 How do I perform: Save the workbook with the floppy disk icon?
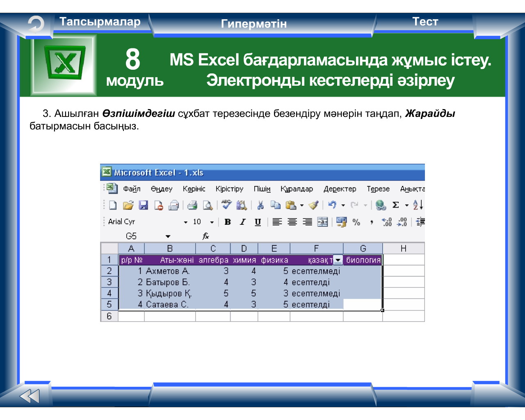pos(143,205)
